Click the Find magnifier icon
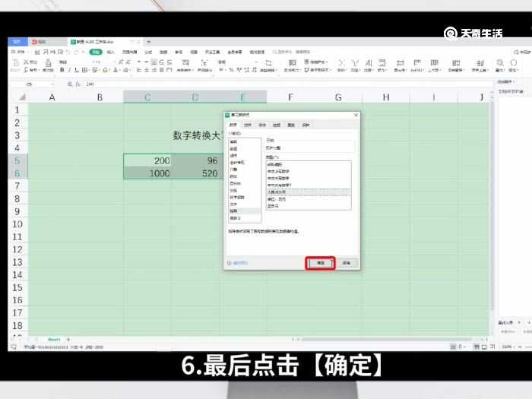The width and height of the screenshot is (532, 399). tap(500, 65)
